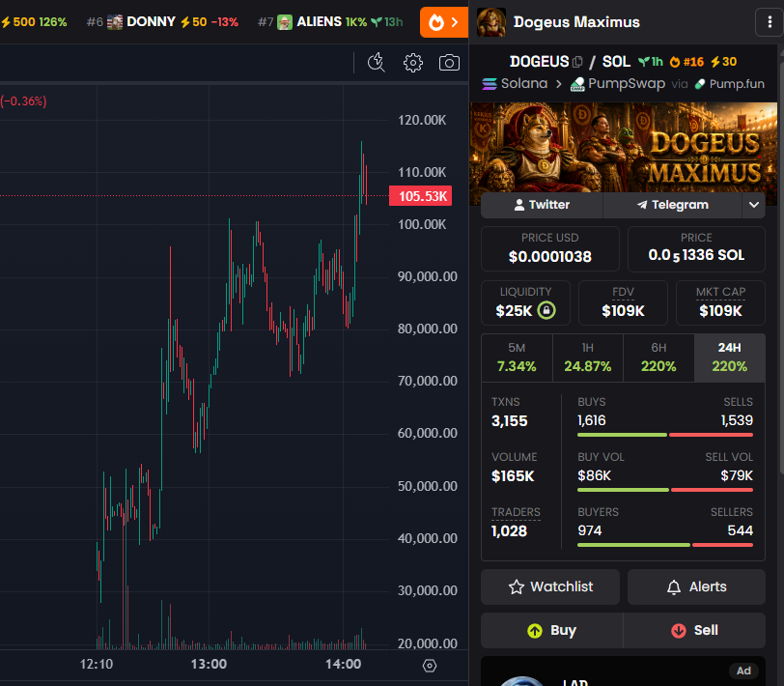
Task: Click the Buy button
Action: [x=552, y=631]
